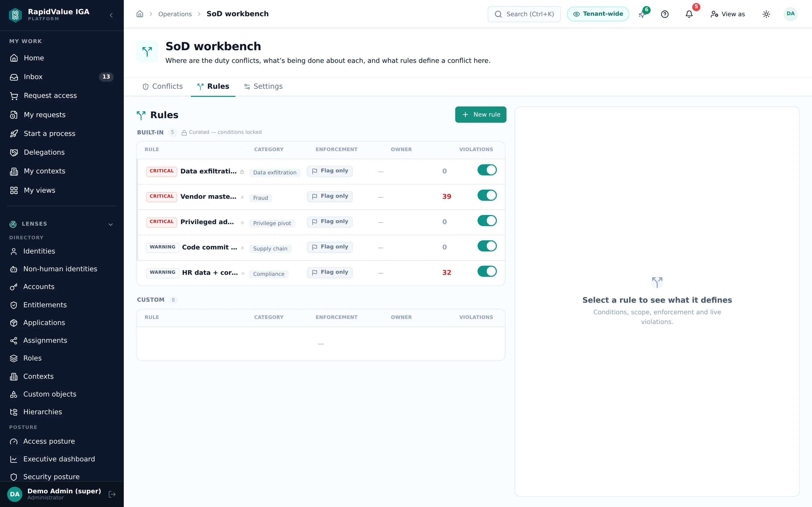812x507 pixels.
Task: Turn off the Vendor master rule toggle
Action: click(487, 195)
